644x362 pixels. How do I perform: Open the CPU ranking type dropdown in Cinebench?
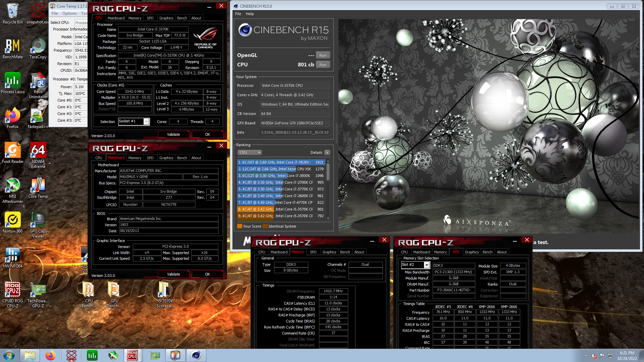point(250,153)
